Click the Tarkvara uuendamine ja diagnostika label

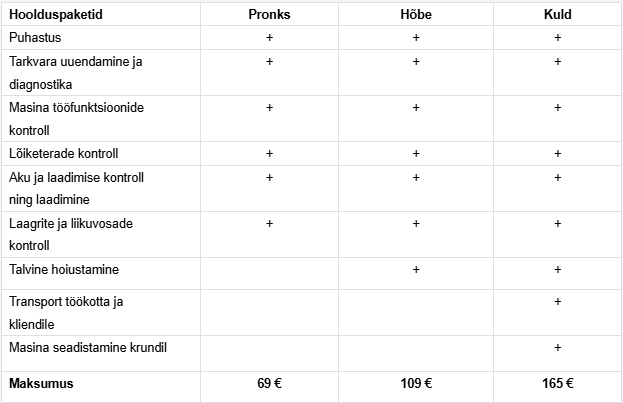tap(76, 73)
